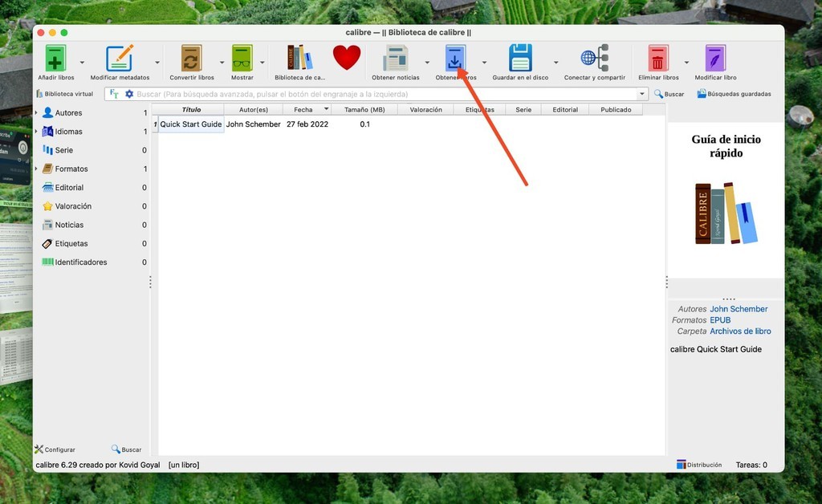Expand Guardar en el disco dropdown arrow

[555, 63]
